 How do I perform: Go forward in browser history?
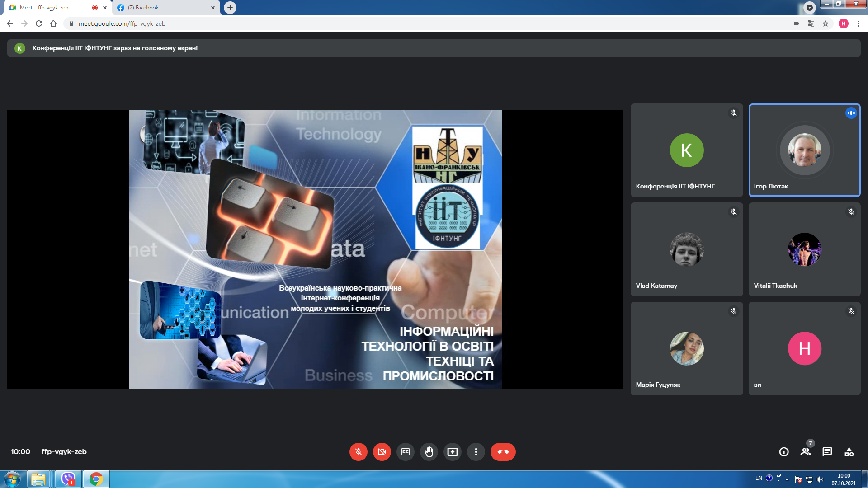click(x=24, y=23)
